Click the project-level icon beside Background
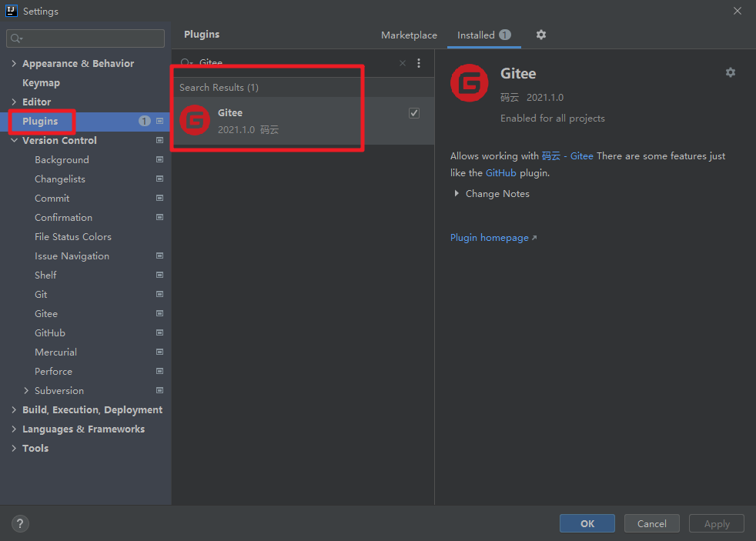The width and height of the screenshot is (756, 541). (x=159, y=159)
